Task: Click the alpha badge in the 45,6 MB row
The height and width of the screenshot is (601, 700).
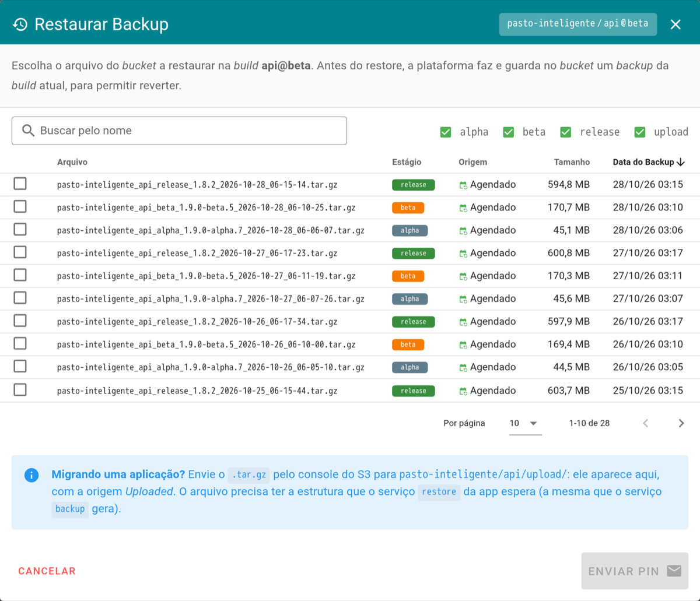Action: click(409, 298)
